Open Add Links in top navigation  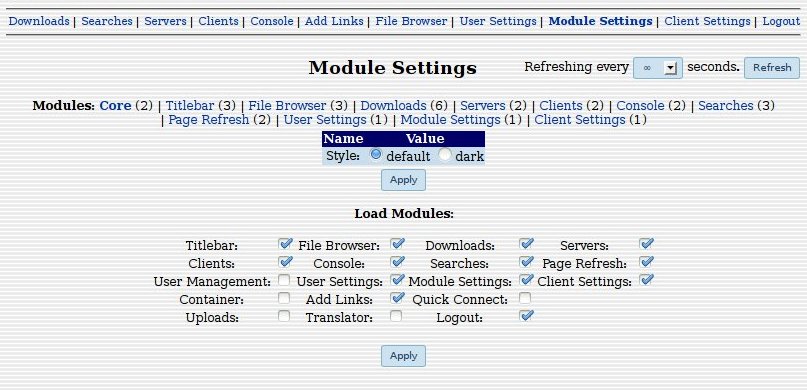pyautogui.click(x=334, y=21)
